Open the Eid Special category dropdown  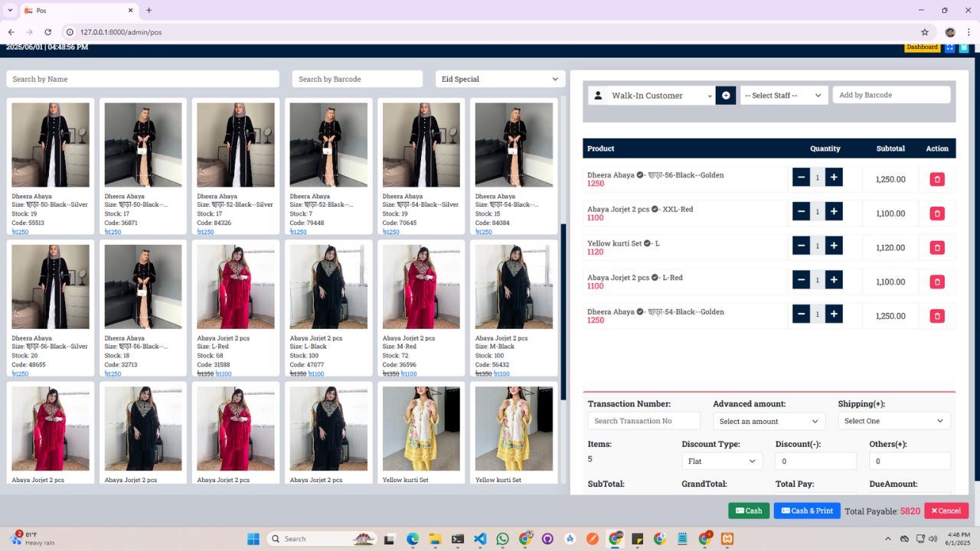[x=500, y=79]
